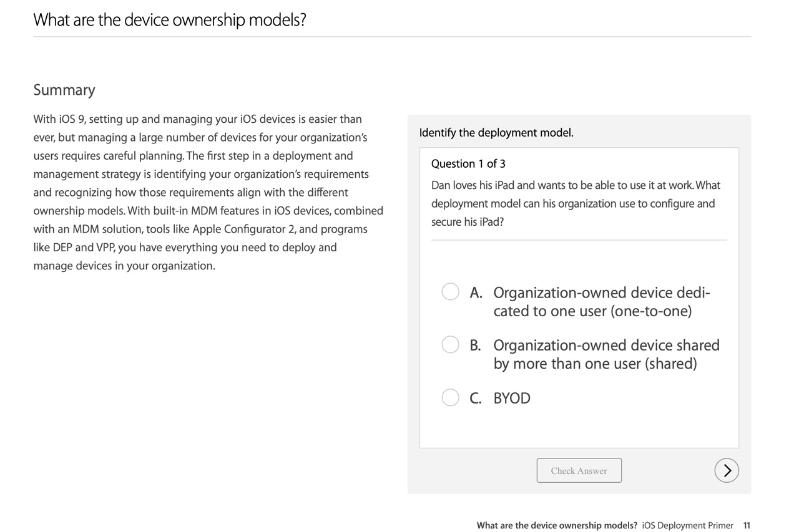Click the bold footer chapter title

click(x=557, y=525)
